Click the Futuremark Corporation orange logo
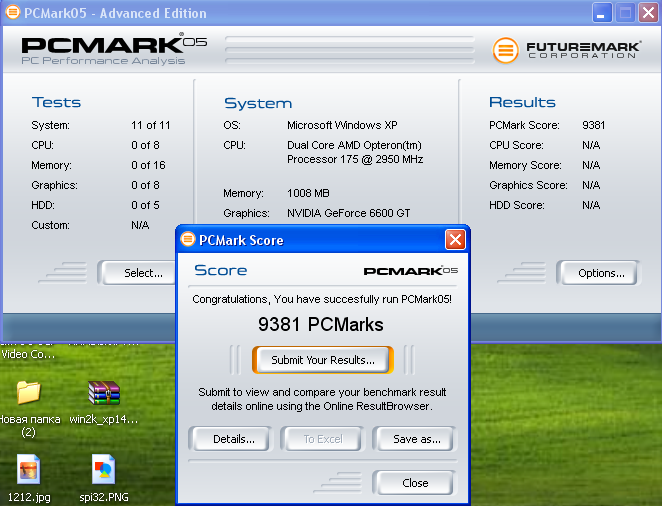Image resolution: width=662 pixels, height=506 pixels. coord(505,50)
